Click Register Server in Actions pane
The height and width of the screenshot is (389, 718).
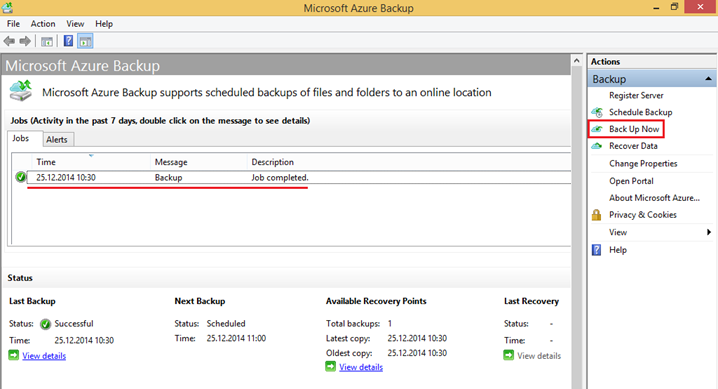(636, 96)
